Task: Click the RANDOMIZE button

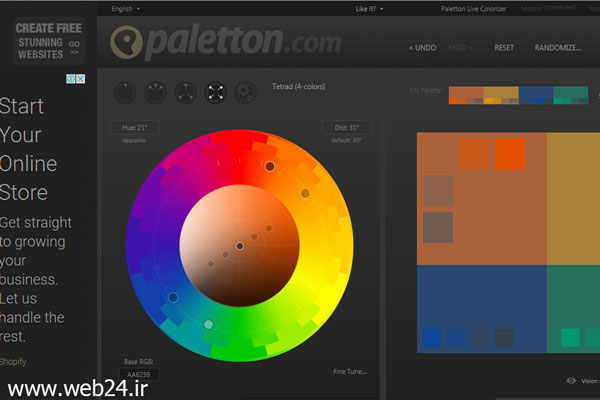Action: click(558, 48)
